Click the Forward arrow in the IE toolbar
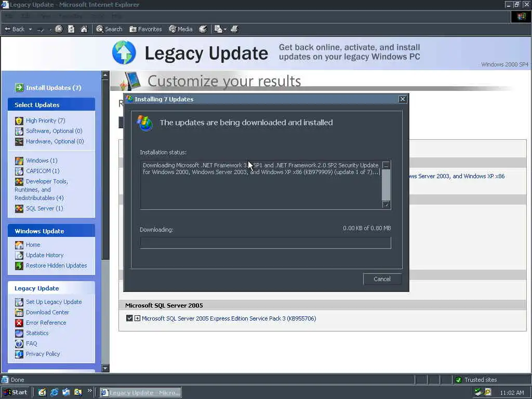 [x=41, y=30]
